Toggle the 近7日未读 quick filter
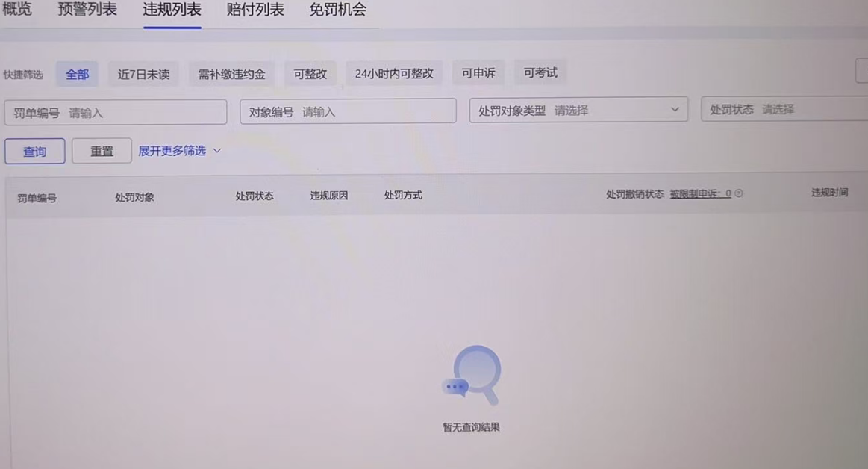Image resolution: width=868 pixels, height=469 pixels. click(143, 75)
